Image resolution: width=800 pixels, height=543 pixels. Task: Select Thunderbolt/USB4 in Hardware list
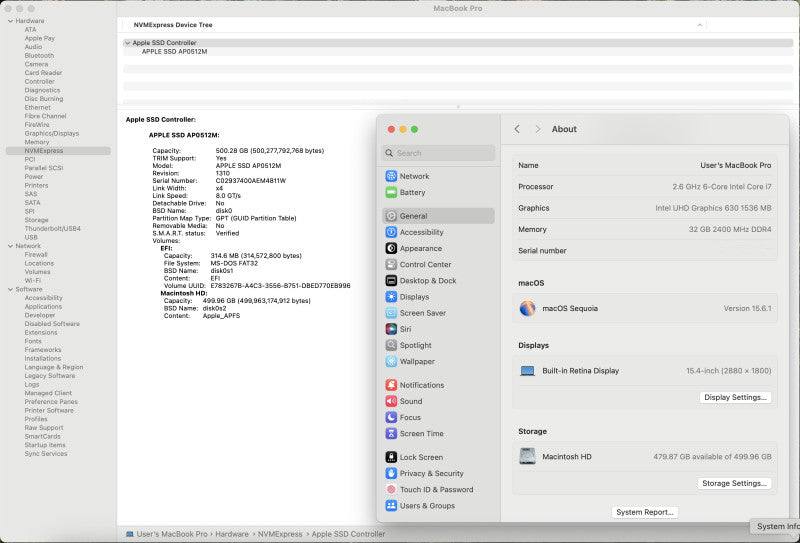[x=53, y=229]
